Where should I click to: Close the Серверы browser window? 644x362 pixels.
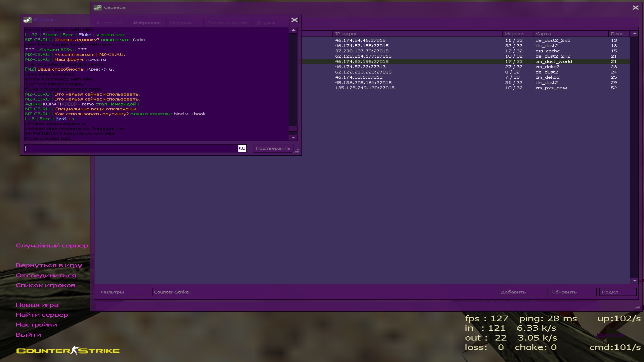click(x=635, y=7)
